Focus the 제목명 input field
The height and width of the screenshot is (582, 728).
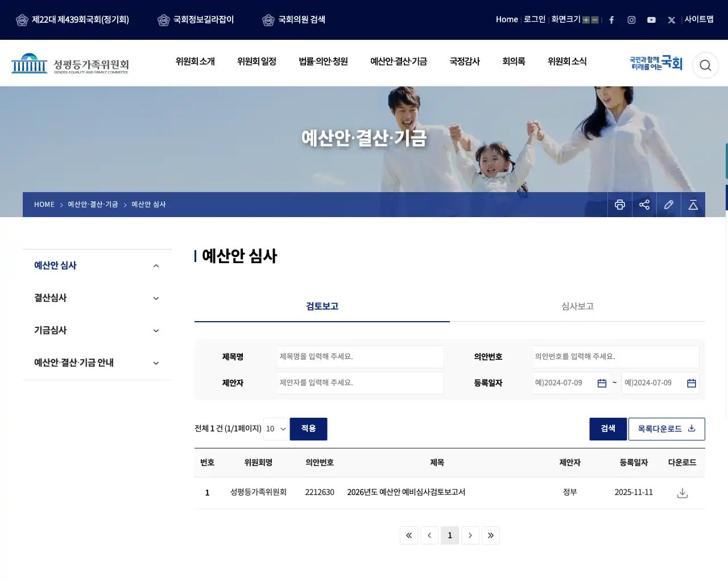[x=361, y=357]
